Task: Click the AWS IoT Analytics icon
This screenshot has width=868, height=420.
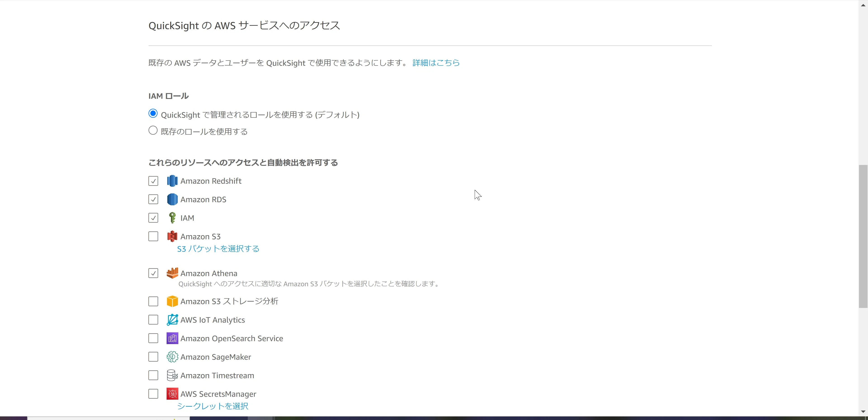Action: pyautogui.click(x=172, y=320)
